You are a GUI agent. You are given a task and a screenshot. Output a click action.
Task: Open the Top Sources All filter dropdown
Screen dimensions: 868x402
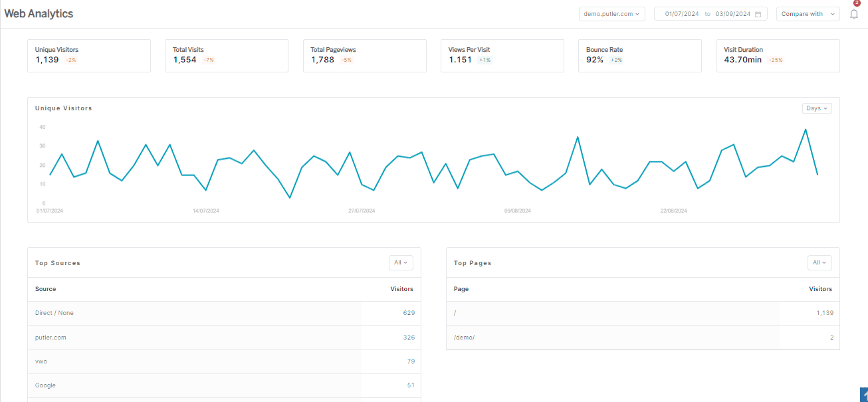[401, 262]
